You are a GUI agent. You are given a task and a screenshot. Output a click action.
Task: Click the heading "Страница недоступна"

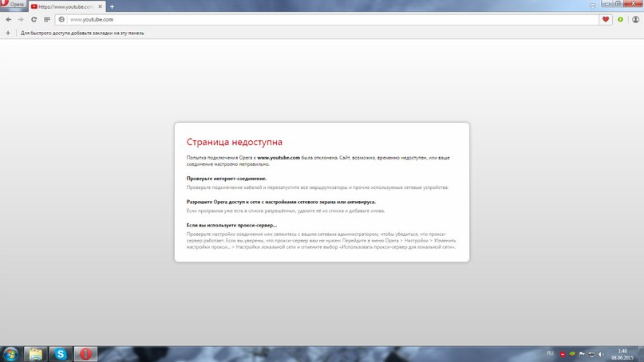point(235,142)
